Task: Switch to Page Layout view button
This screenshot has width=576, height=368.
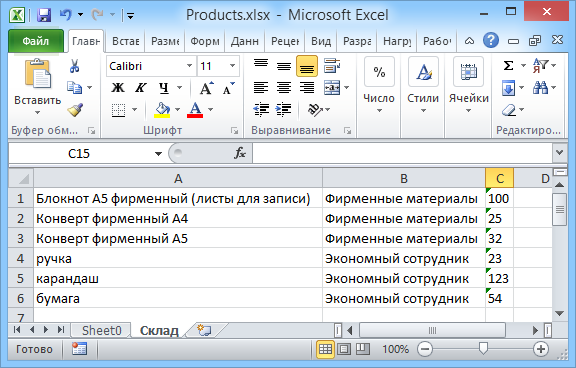Action: (x=344, y=349)
